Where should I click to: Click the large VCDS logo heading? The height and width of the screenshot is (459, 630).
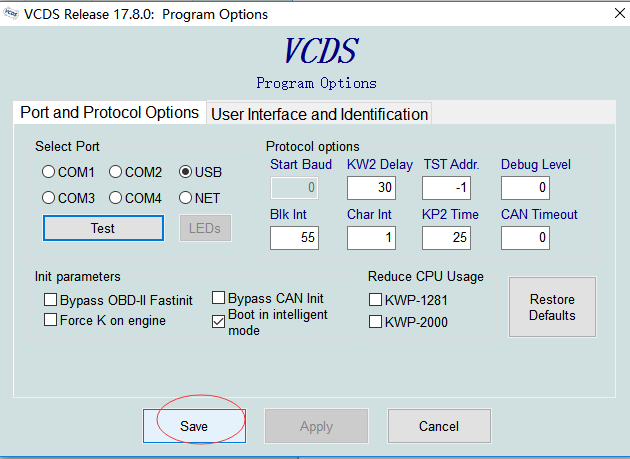tap(320, 51)
